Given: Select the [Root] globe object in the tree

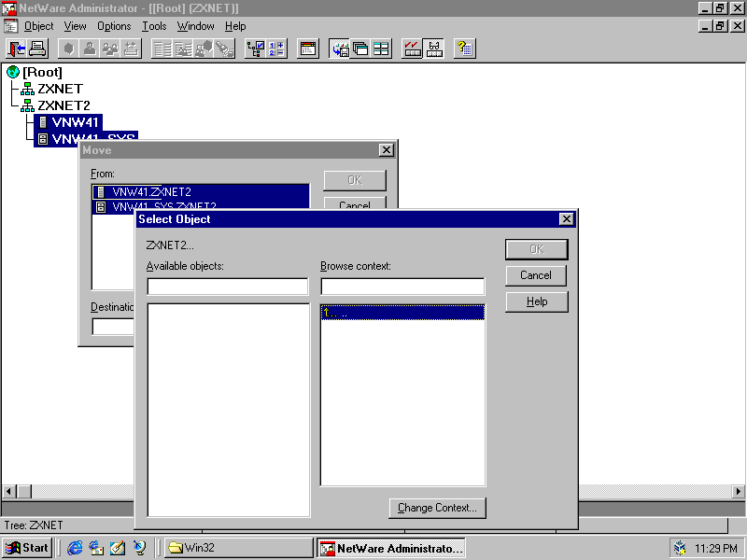Looking at the screenshot, I should [42, 72].
